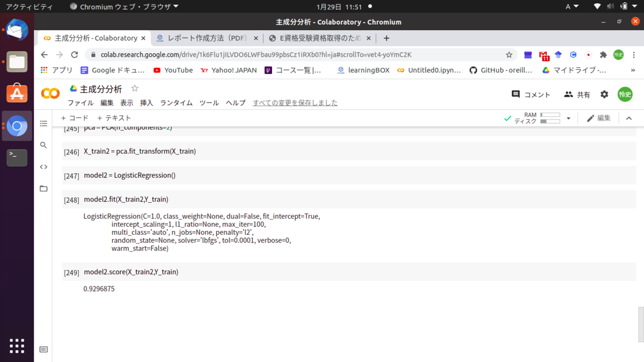
Task: Click the notebook vertical scrollbar thumb
Action: [640, 324]
